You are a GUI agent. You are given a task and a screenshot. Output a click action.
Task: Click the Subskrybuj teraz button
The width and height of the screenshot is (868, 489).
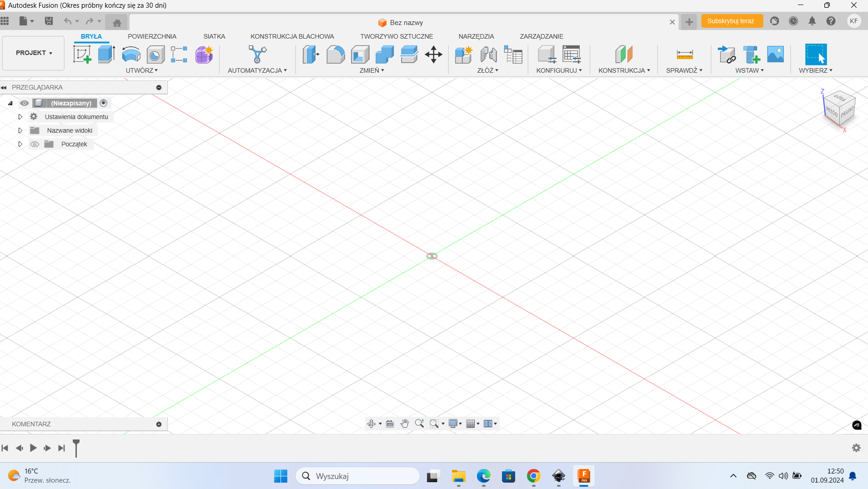point(731,21)
